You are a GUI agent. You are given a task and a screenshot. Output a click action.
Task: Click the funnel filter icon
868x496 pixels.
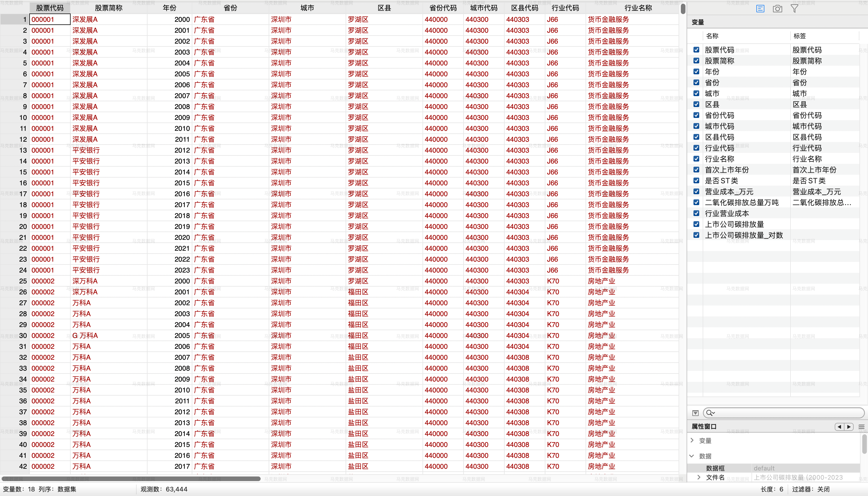pos(795,9)
